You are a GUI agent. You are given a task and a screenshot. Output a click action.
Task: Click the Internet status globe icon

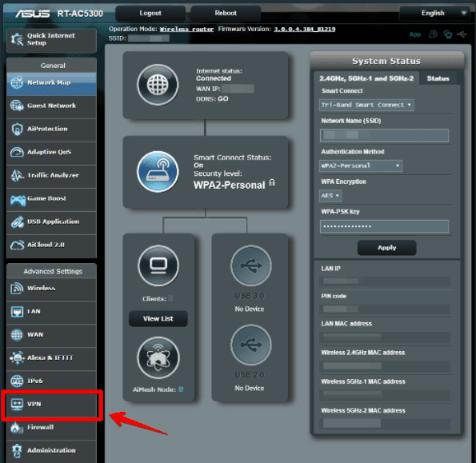tap(158, 85)
